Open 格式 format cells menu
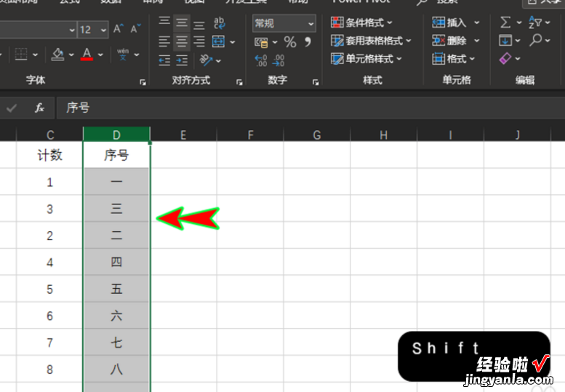 (453, 59)
